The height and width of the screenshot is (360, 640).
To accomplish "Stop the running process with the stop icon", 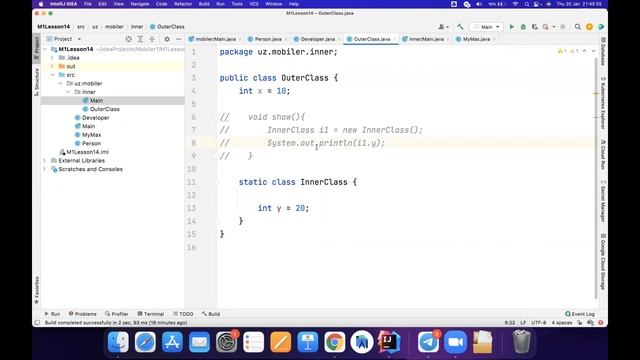I will (562, 27).
